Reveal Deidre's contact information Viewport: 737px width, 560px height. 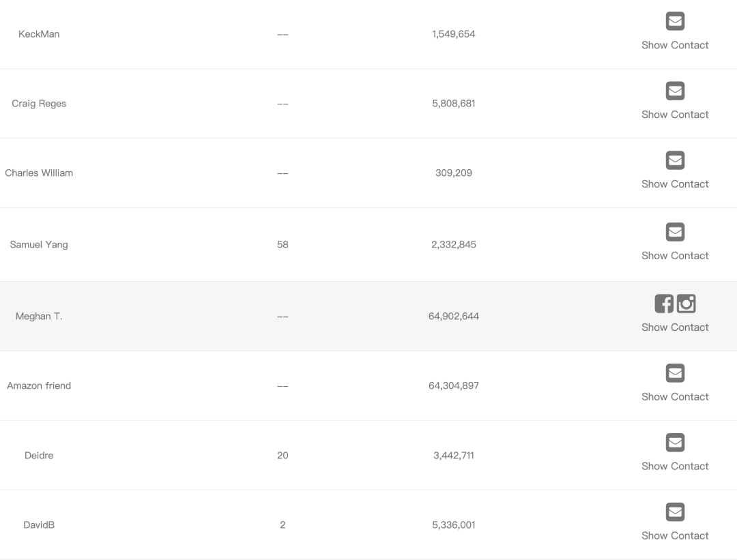[675, 467]
